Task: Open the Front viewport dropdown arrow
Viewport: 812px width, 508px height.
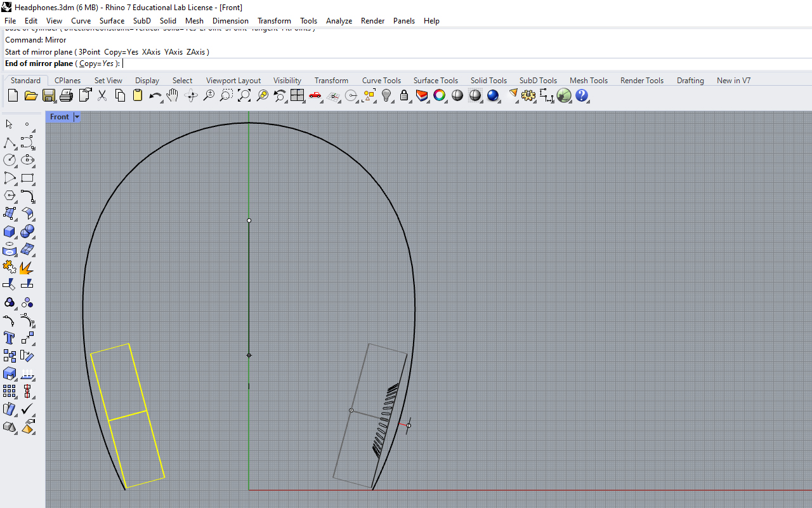Action: pyautogui.click(x=77, y=117)
